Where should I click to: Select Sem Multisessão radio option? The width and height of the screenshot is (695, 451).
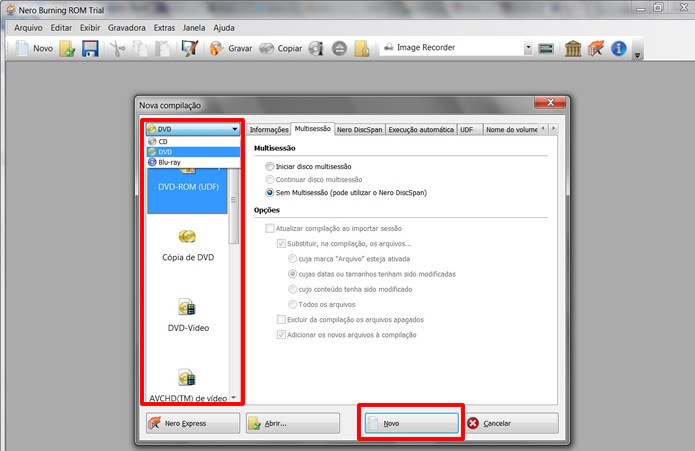[x=269, y=193]
